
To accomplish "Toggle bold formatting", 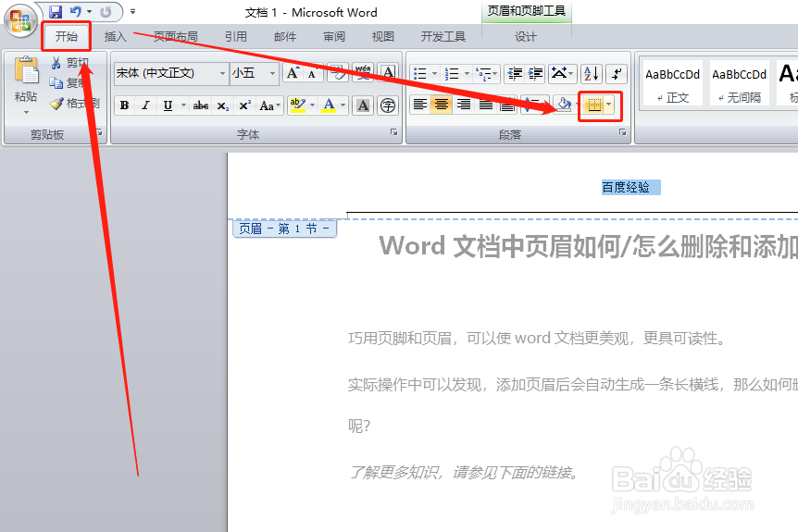I will 125,105.
